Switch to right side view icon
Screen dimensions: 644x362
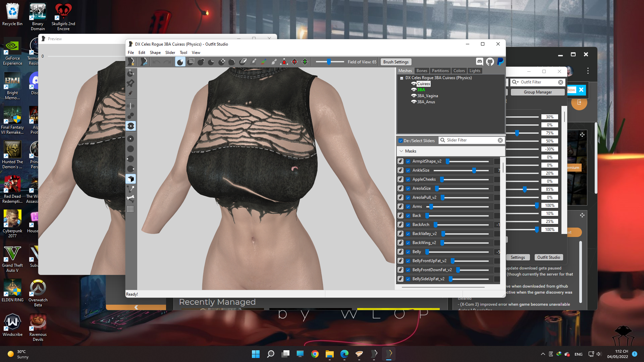point(131,169)
